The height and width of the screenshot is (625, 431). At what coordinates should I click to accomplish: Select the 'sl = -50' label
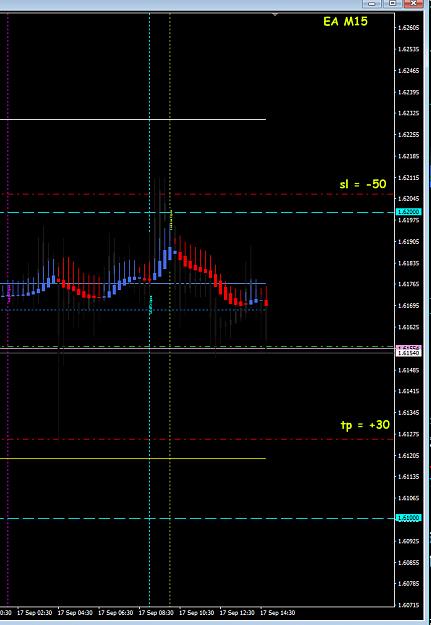point(363,184)
